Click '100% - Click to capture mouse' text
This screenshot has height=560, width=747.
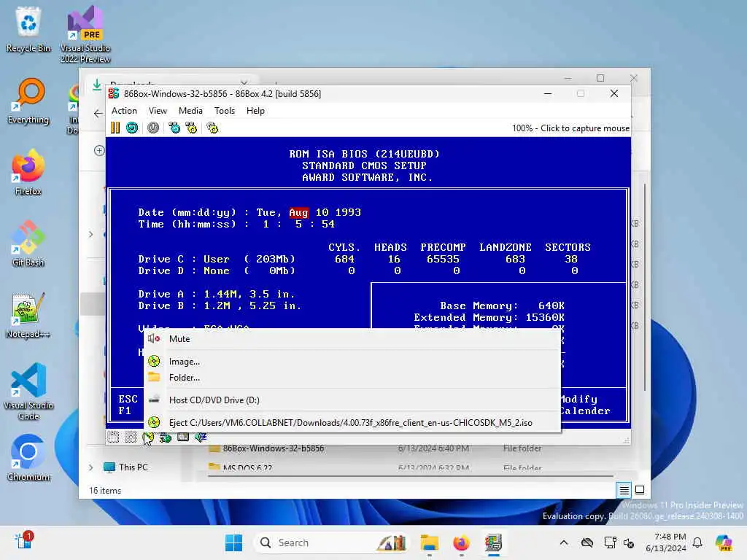click(570, 128)
